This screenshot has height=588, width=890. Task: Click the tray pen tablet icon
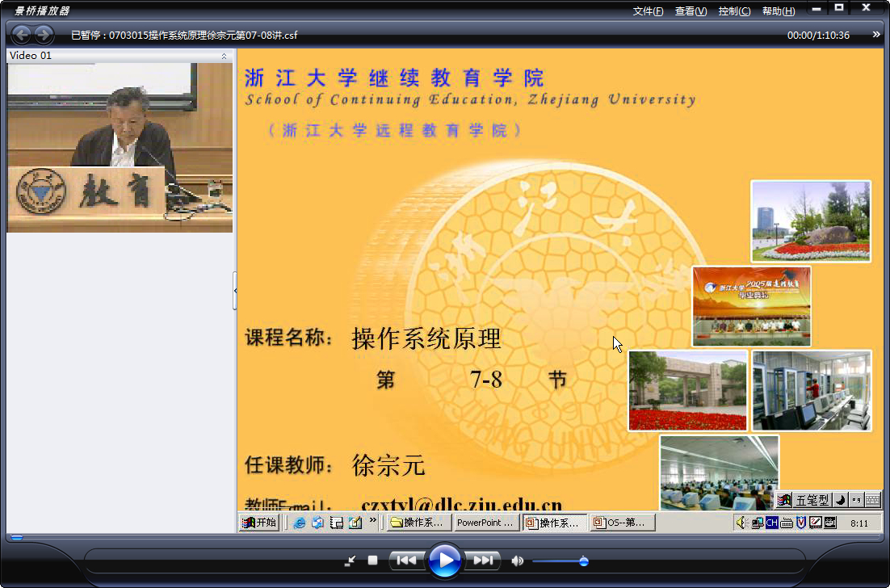[x=816, y=523]
